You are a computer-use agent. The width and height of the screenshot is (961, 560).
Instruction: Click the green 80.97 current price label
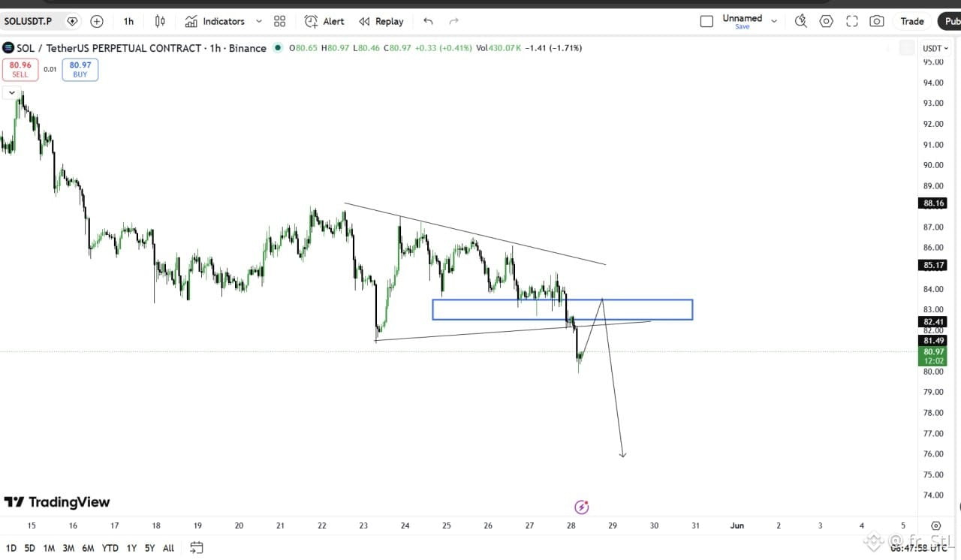tap(933, 356)
